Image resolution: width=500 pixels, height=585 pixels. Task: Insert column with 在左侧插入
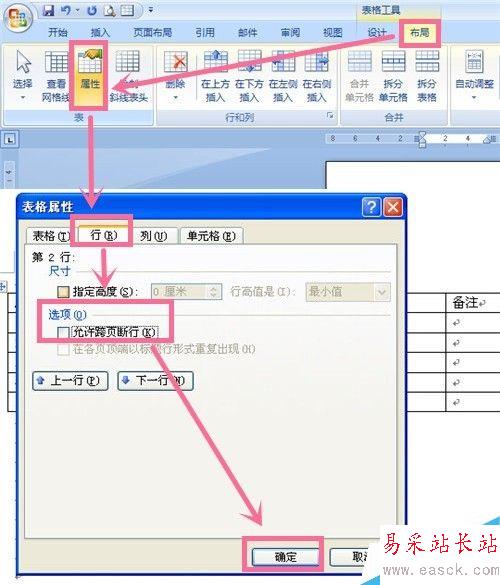point(283,76)
